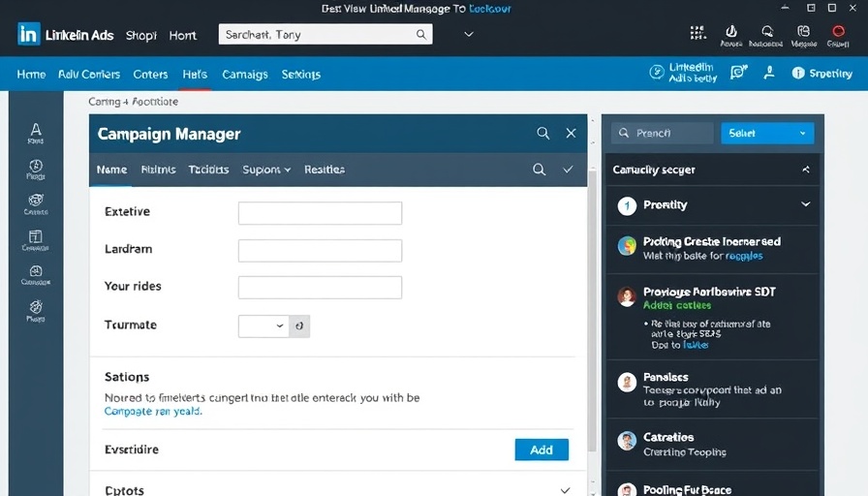This screenshot has height=496, width=868.
Task: Click the checkmark icon on the tab row
Action: pos(568,170)
